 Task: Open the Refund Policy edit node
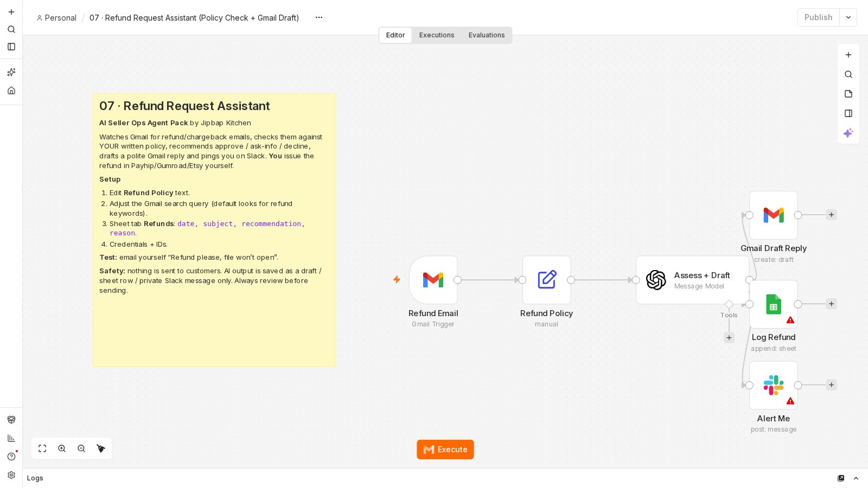click(x=547, y=280)
